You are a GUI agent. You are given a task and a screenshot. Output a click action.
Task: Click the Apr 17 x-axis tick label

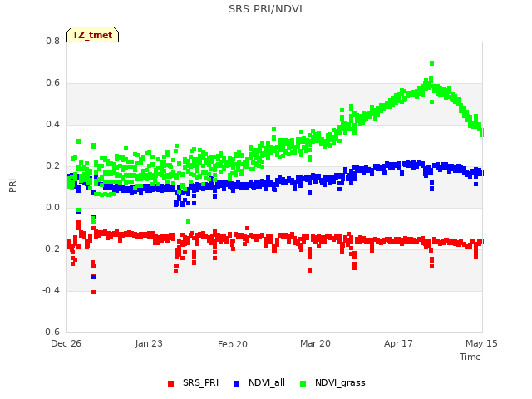point(398,343)
